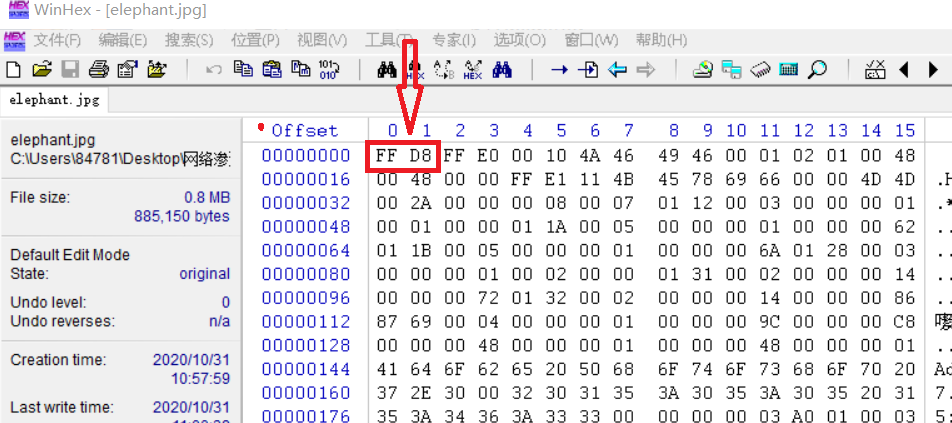
Task: Open the 文件(F) menu
Action: pos(57,41)
